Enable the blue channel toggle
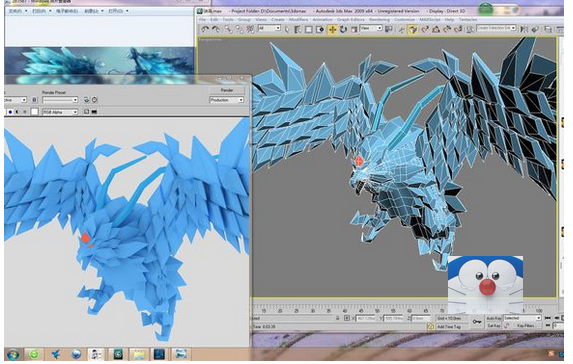The width and height of the screenshot is (573, 364). [x=10, y=112]
